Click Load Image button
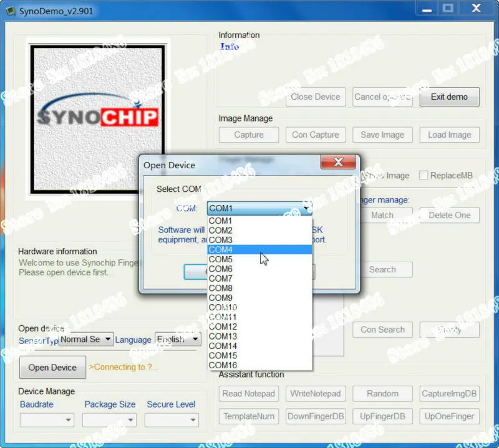 tap(449, 135)
